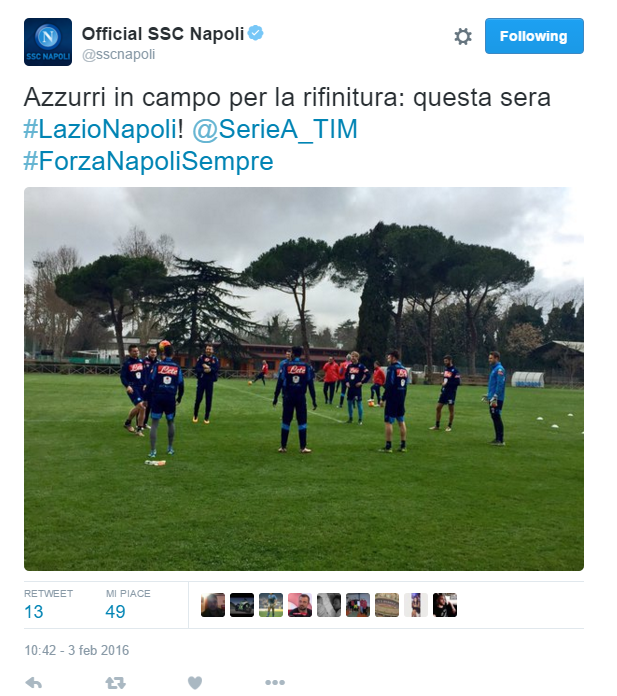Open the @SerieA_TIM mention
The image size is (617, 696).
tap(275, 130)
